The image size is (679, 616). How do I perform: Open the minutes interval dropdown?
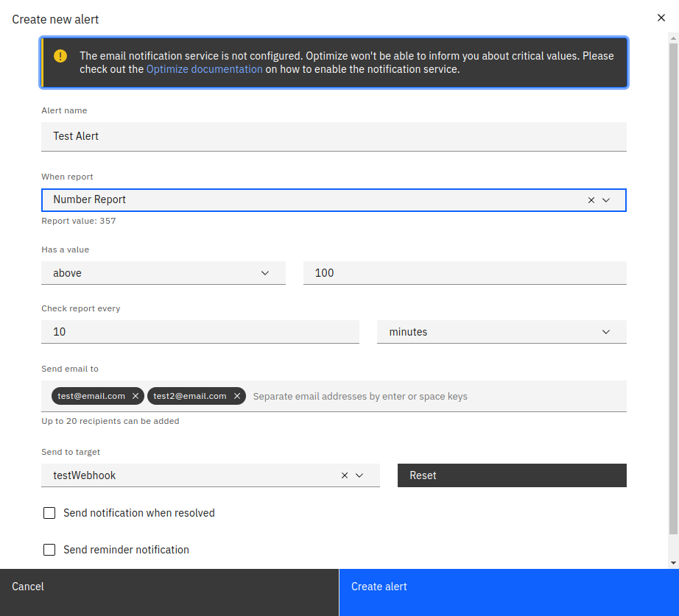[605, 331]
